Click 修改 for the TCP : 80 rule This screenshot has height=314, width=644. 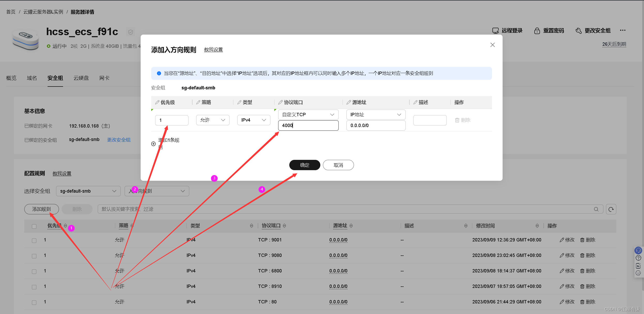[567, 302]
